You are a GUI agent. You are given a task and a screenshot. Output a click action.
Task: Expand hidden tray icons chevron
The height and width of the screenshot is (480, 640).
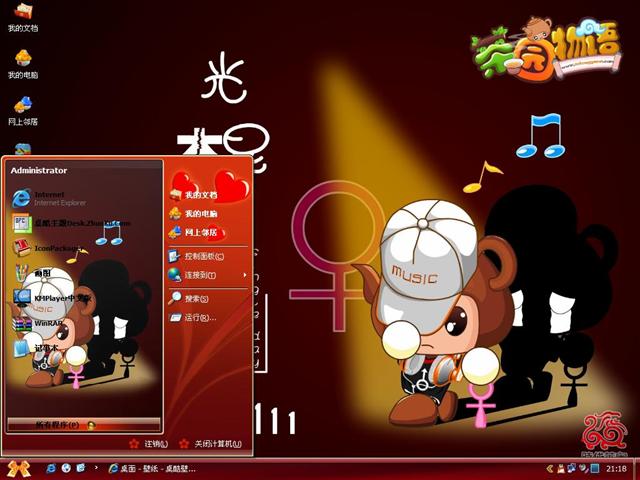[x=550, y=469]
